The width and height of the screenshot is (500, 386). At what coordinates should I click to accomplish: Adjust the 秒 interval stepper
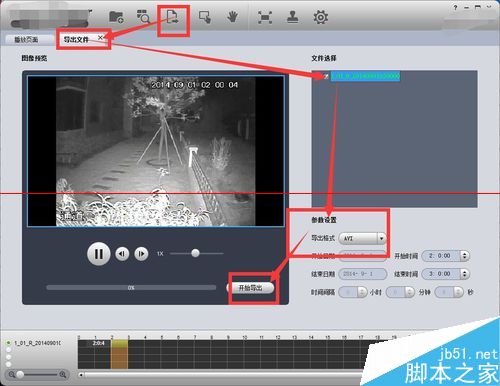click(x=459, y=292)
